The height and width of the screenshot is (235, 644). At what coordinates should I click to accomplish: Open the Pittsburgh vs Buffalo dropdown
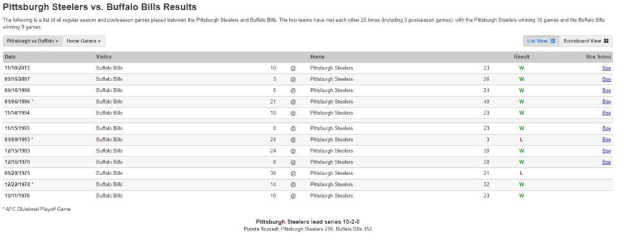[x=33, y=41]
